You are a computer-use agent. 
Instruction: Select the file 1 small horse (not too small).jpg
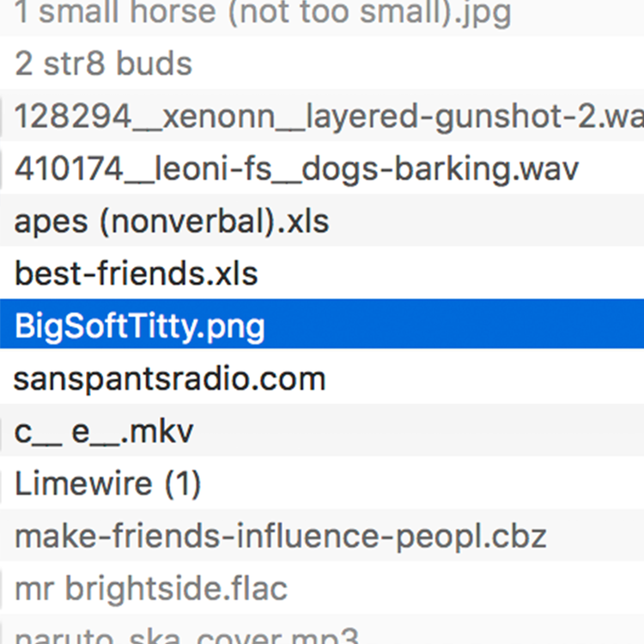(x=263, y=13)
